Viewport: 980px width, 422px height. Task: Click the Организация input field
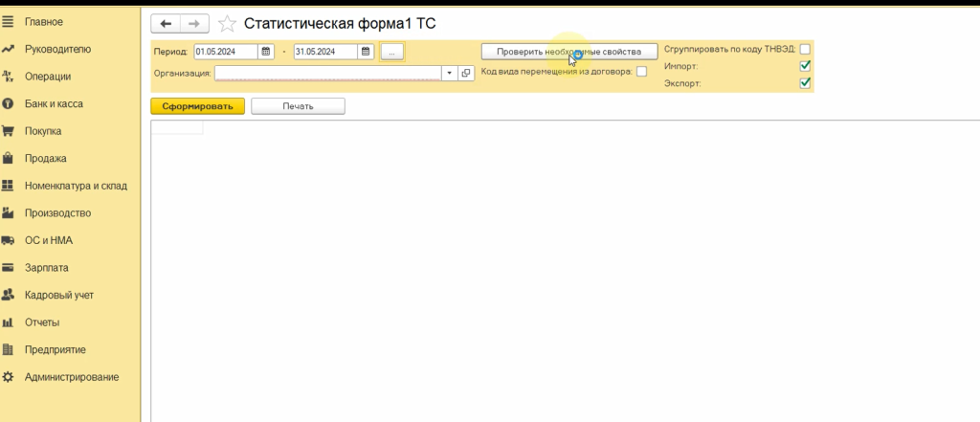pos(327,73)
